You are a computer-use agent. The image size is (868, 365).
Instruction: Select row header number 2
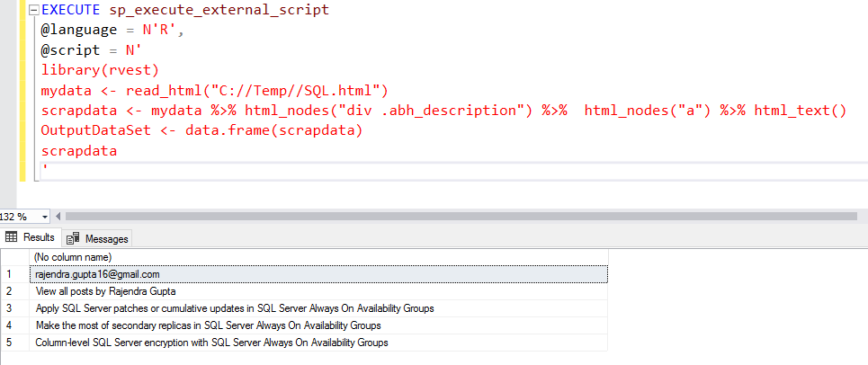click(14, 291)
